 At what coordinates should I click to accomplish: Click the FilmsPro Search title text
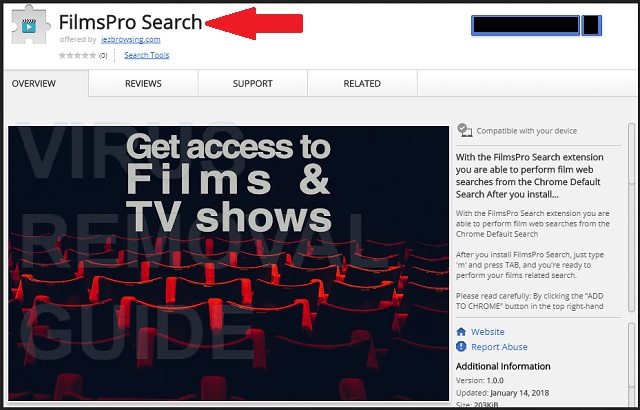point(131,22)
